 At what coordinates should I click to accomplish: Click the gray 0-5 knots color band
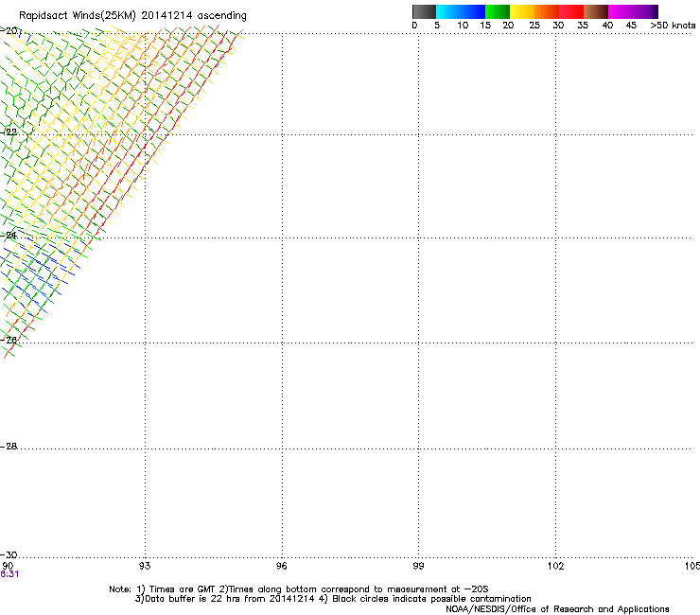coord(424,11)
